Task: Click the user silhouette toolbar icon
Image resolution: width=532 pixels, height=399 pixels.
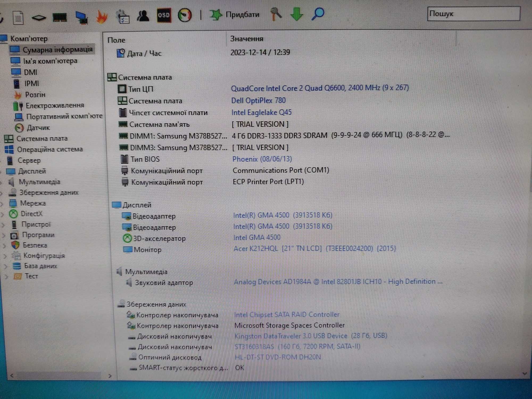Action: tap(143, 16)
